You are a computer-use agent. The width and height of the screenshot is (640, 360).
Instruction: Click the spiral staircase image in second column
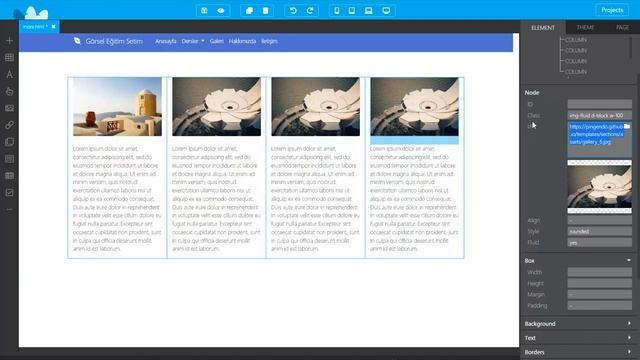[216, 107]
